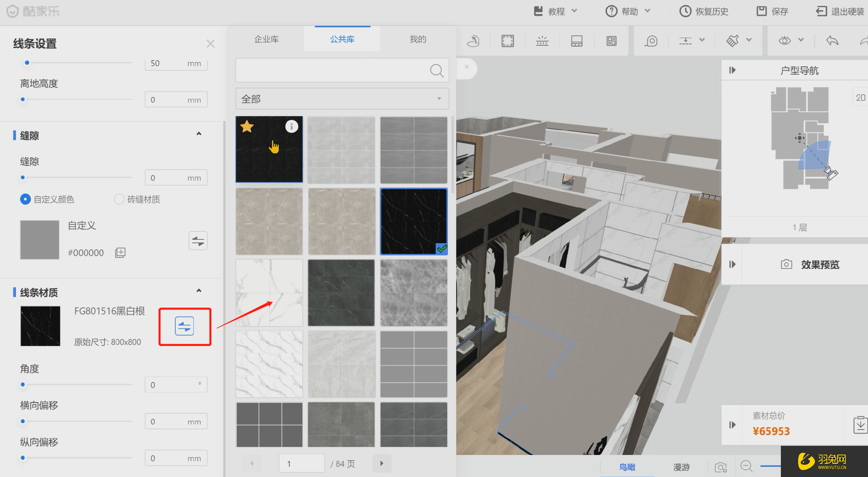This screenshot has width=868, height=477.
Task: Click the download list icon beside 素材总价
Action: (860, 424)
